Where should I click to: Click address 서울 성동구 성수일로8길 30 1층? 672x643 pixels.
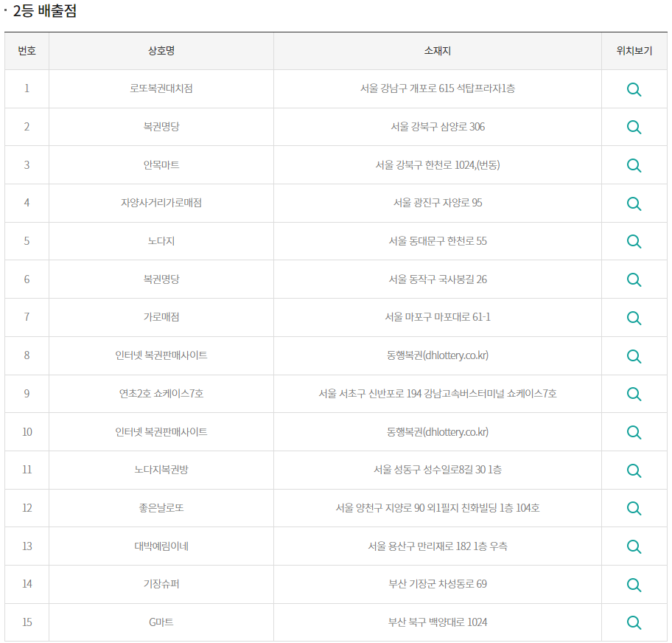tap(437, 469)
